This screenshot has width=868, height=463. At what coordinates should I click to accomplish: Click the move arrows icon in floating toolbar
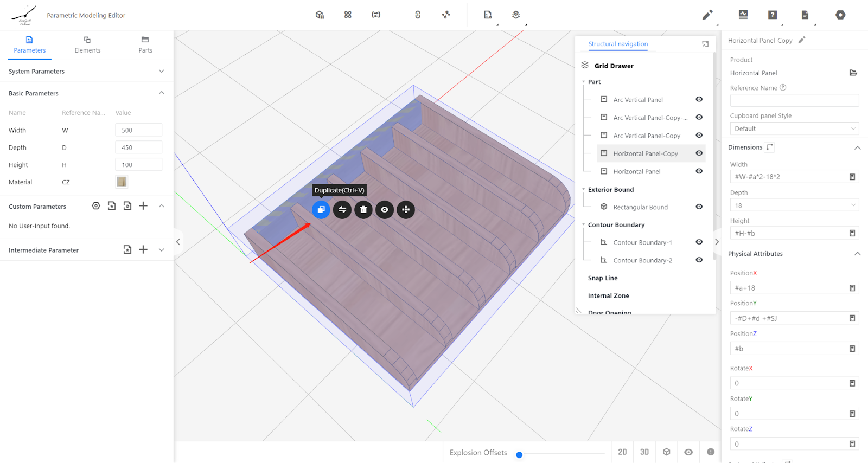click(406, 210)
